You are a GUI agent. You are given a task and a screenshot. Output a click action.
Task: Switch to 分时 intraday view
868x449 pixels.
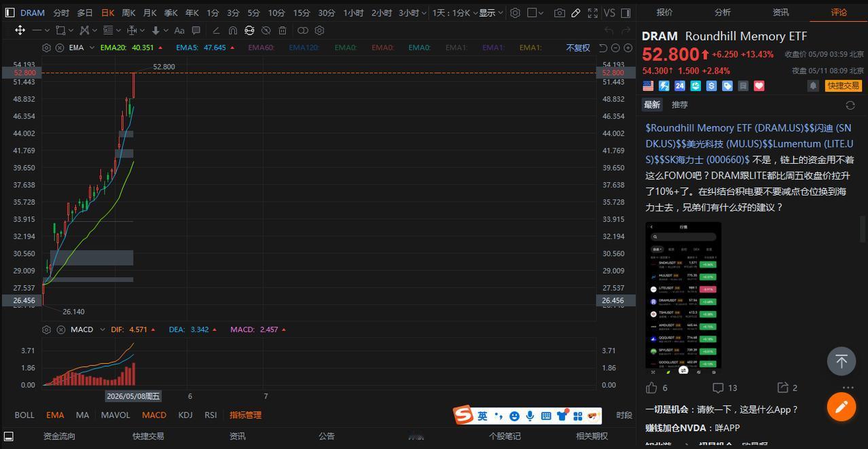[x=61, y=13]
